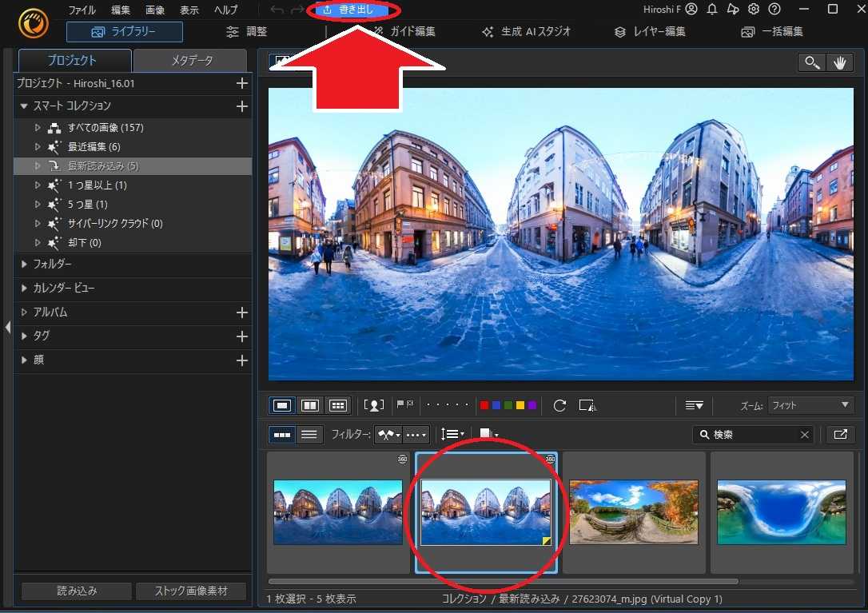Viewport: 868px width, 613px height.
Task: Click the flag picks icon
Action: coord(406,405)
